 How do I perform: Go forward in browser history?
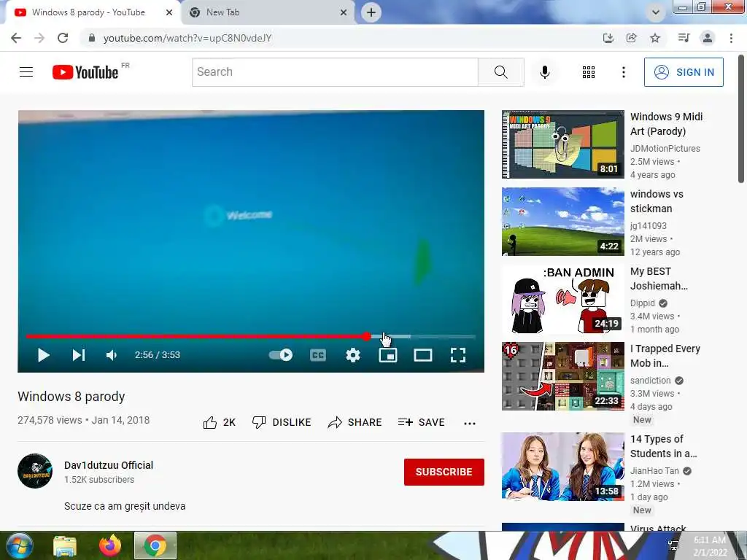(x=39, y=38)
